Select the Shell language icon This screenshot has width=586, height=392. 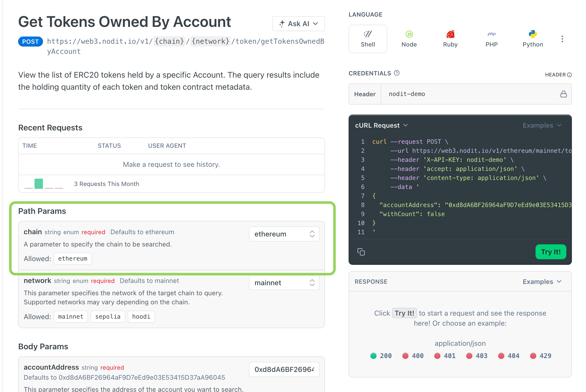[368, 39]
